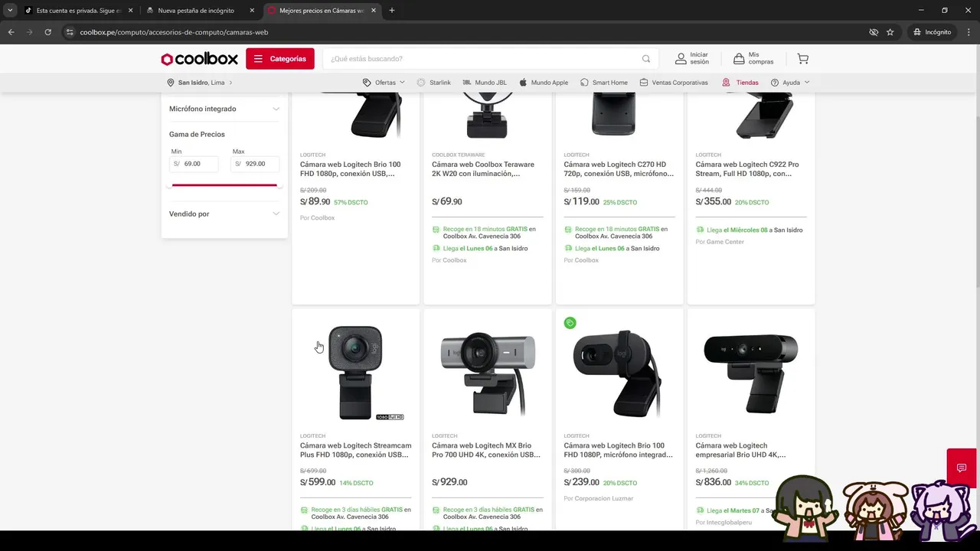Open Cámara web Logitech Brio 100 FHD 1080p, conexión USB

click(351, 169)
